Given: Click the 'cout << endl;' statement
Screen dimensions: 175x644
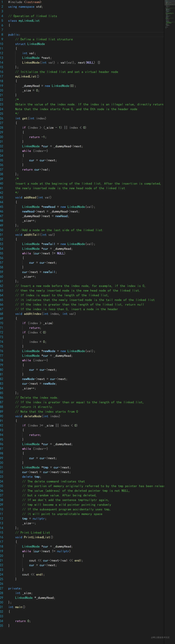Looking at the screenshot, I should [33, 575].
